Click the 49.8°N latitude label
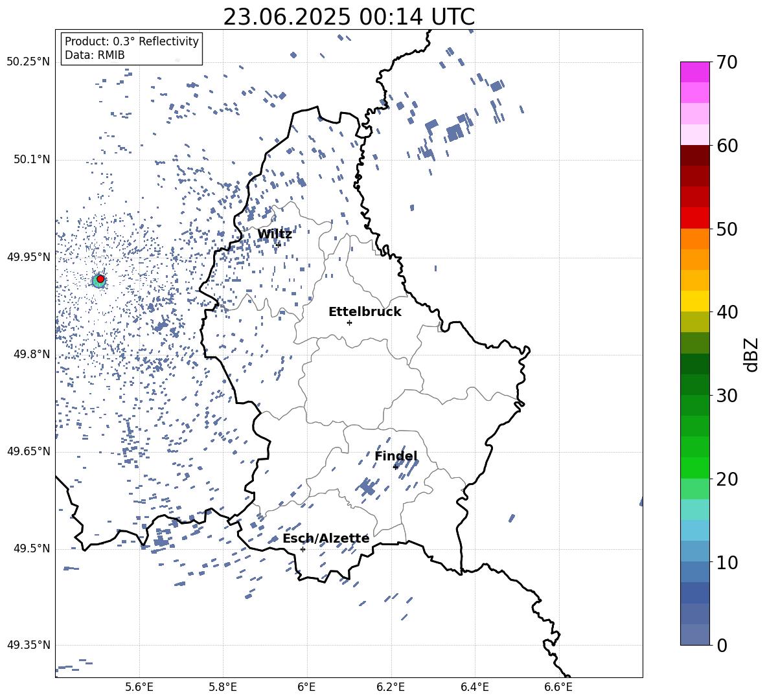This screenshot has width=767, height=700. click(31, 354)
